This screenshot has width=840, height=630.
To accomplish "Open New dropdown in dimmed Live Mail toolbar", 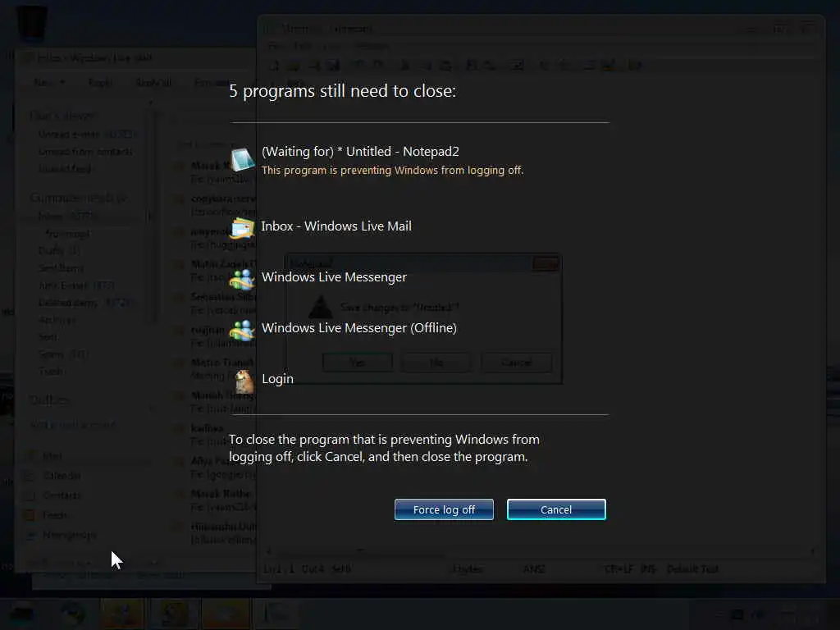I will click(48, 83).
